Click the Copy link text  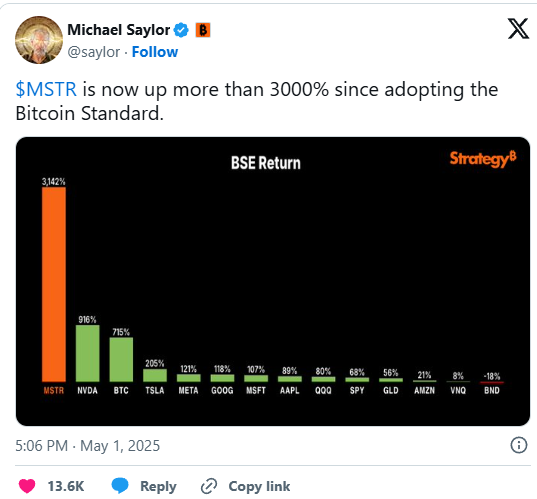point(259,486)
